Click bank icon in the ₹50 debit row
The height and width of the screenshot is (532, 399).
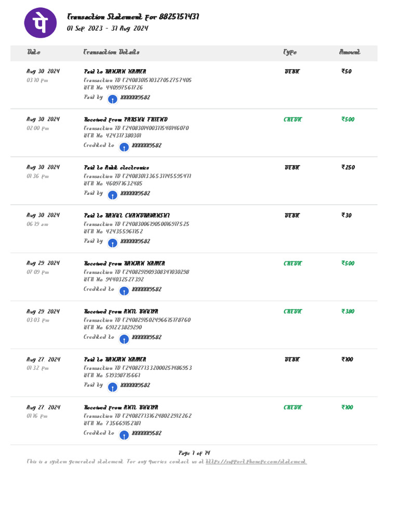(x=112, y=99)
